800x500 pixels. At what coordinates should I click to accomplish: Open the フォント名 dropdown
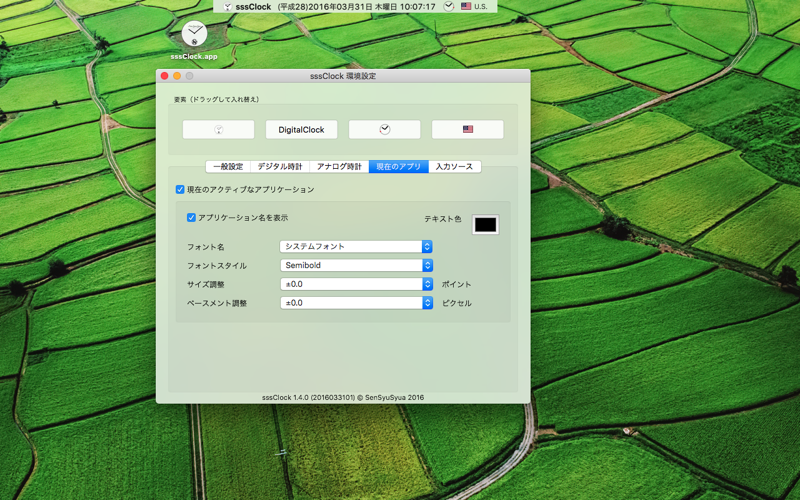coord(356,246)
